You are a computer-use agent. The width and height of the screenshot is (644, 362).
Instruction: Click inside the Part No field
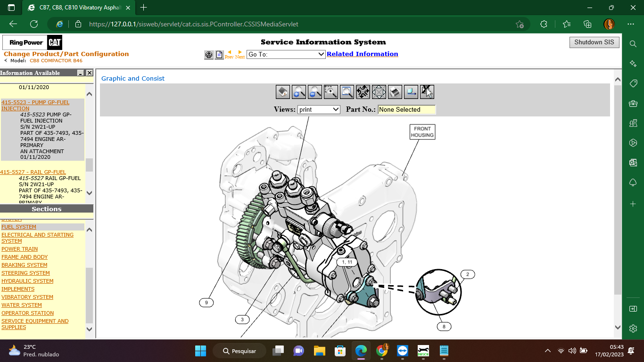click(x=406, y=109)
